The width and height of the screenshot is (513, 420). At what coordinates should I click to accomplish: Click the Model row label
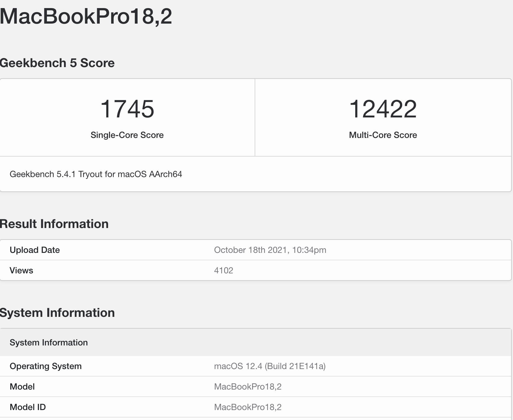pyautogui.click(x=22, y=387)
